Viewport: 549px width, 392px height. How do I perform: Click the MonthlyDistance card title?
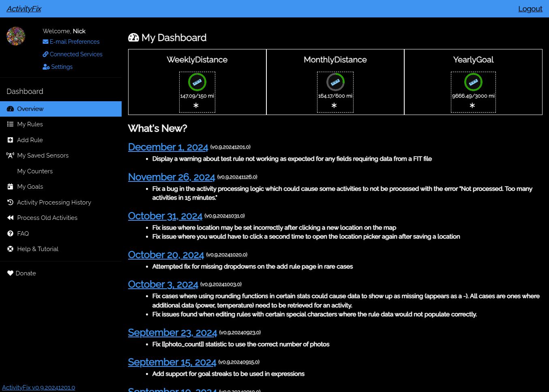click(x=335, y=60)
